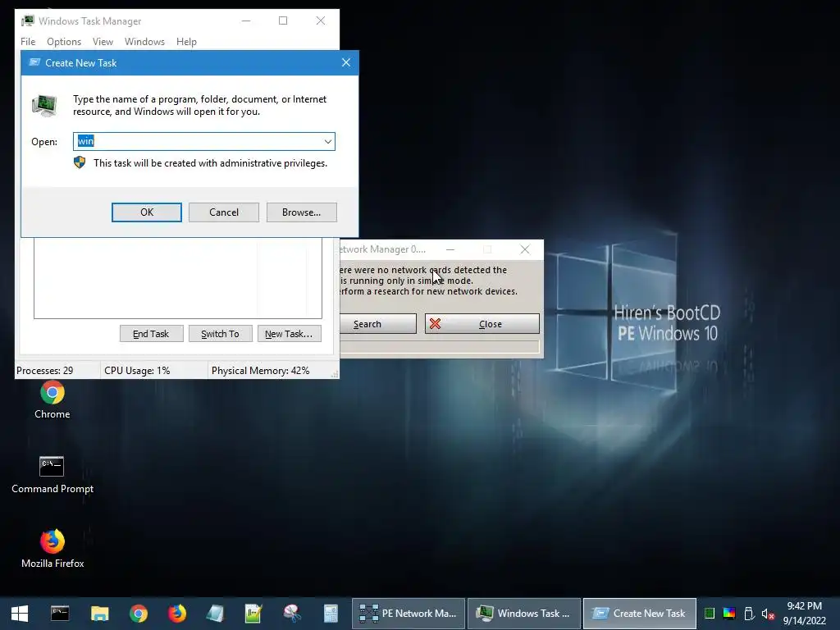Screen dimensions: 840x630
Task: Open File Explorer from the taskbar
Action: [99, 614]
